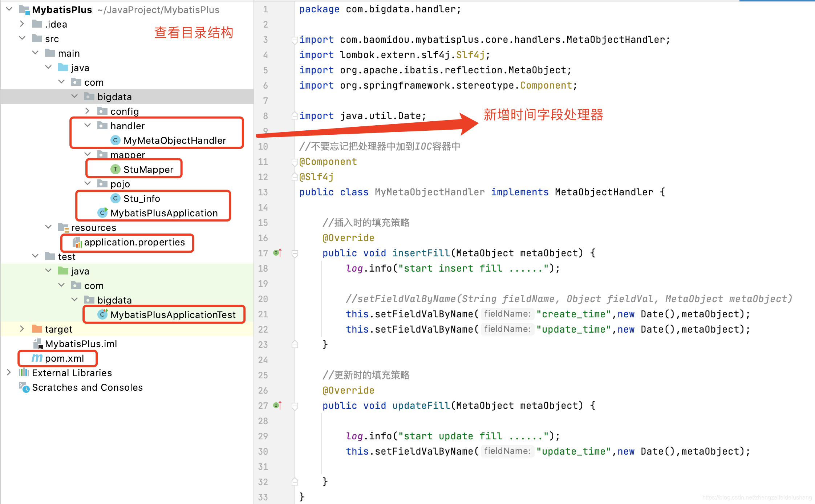Click @Component annotation on line 11
Image resolution: width=815 pixels, height=504 pixels.
click(x=328, y=162)
